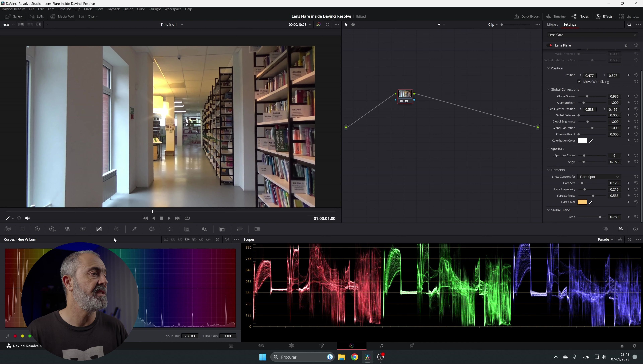The height and width of the screenshot is (364, 643).
Task: Open the Power Window palette
Action: tap(152, 229)
